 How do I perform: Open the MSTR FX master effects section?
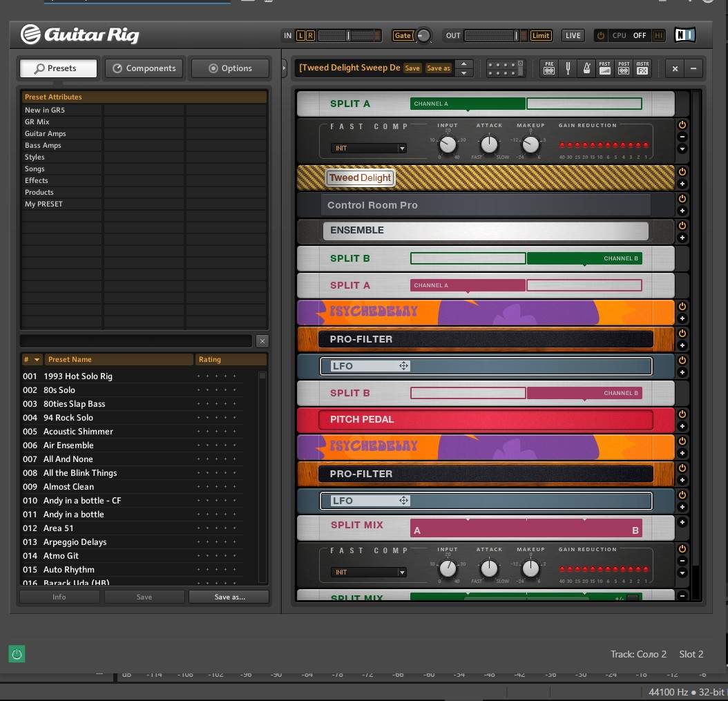[642, 68]
